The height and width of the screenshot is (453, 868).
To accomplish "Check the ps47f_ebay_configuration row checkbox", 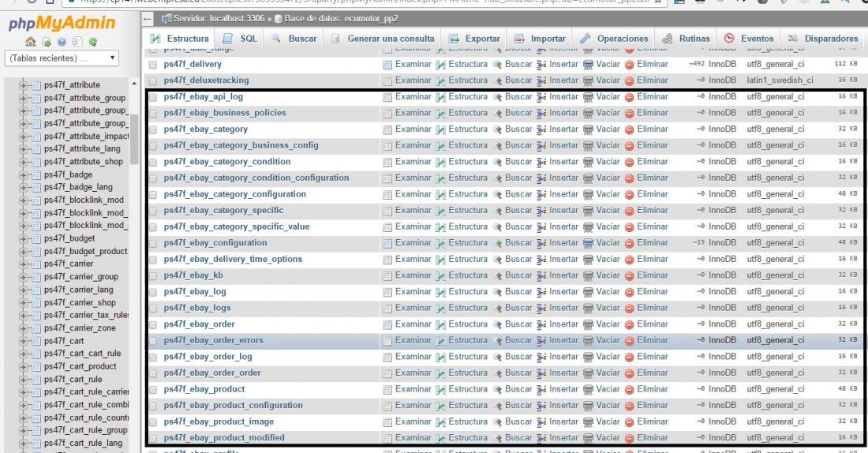I will pyautogui.click(x=153, y=244).
